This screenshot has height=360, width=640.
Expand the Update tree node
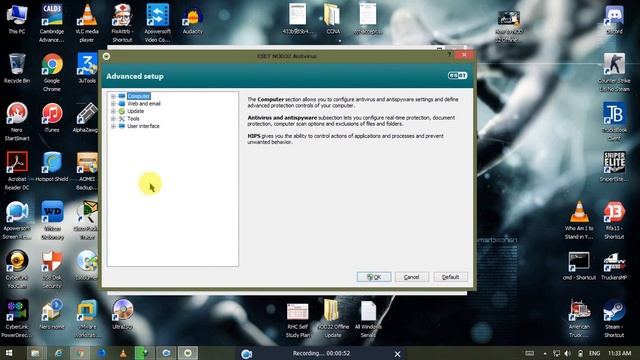point(113,111)
